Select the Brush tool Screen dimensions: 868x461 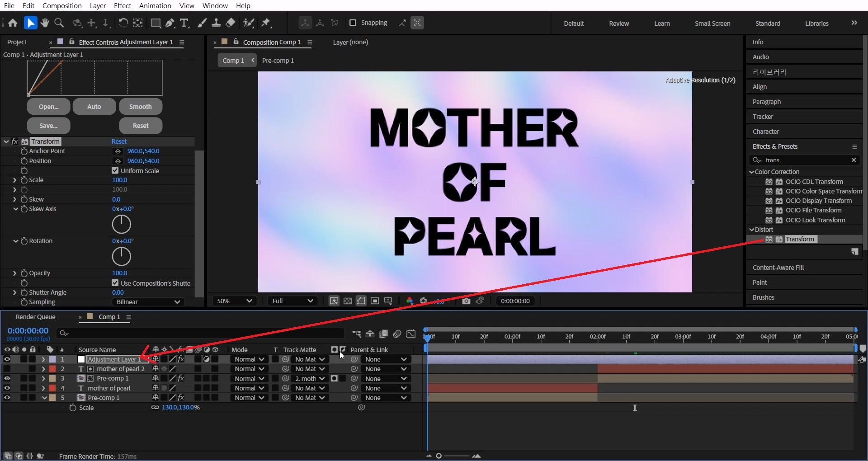point(202,23)
